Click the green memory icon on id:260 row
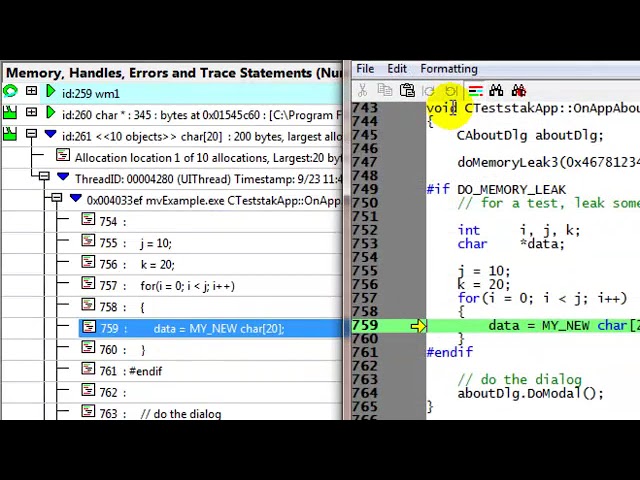 point(10,112)
